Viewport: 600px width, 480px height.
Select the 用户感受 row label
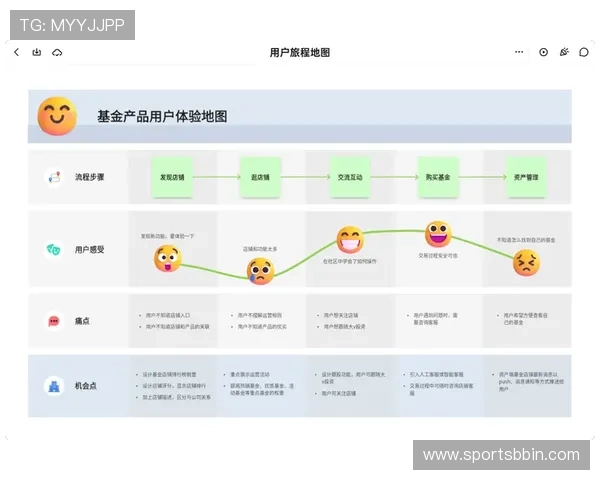tap(90, 250)
